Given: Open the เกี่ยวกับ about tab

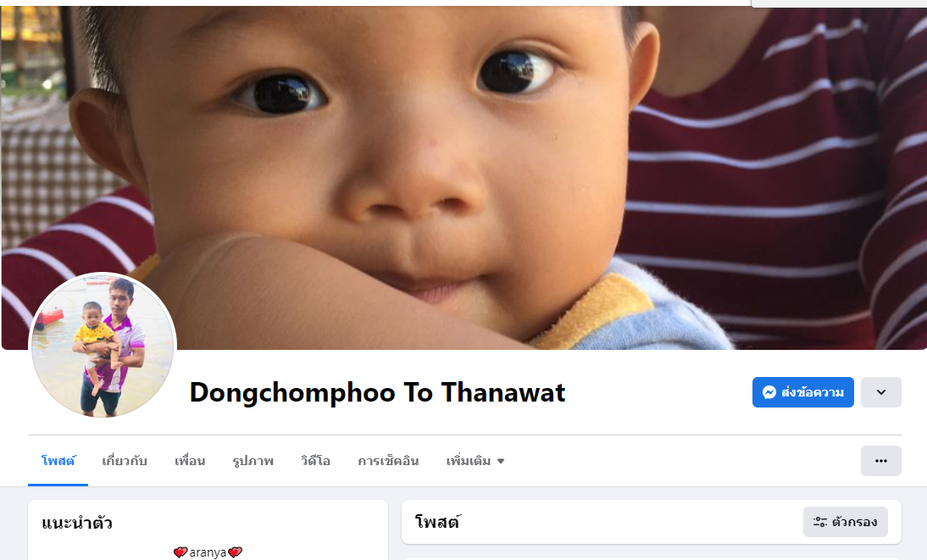Looking at the screenshot, I should [x=125, y=461].
